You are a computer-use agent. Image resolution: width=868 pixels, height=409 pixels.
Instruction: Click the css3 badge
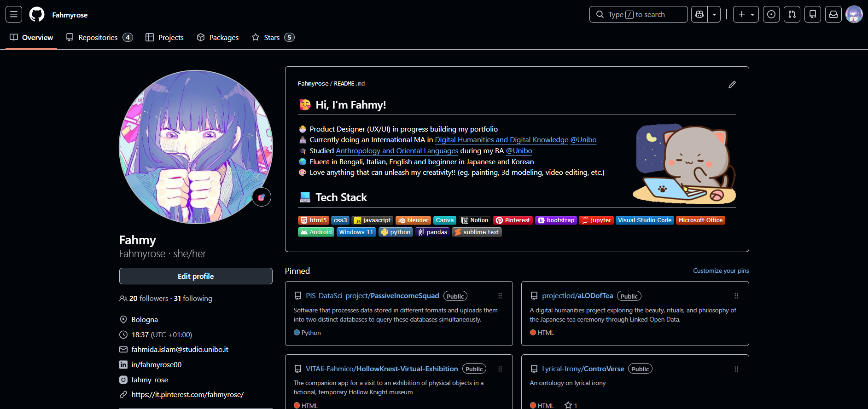340,220
